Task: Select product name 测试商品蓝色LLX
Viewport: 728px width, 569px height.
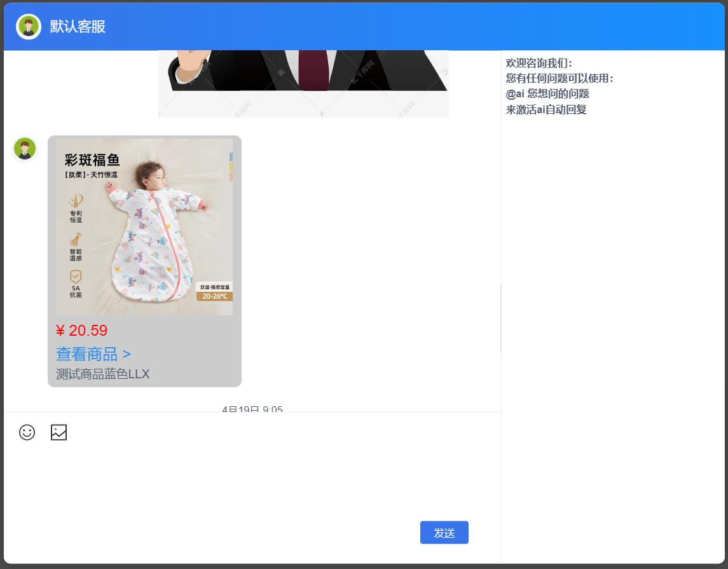Action: pyautogui.click(x=102, y=374)
